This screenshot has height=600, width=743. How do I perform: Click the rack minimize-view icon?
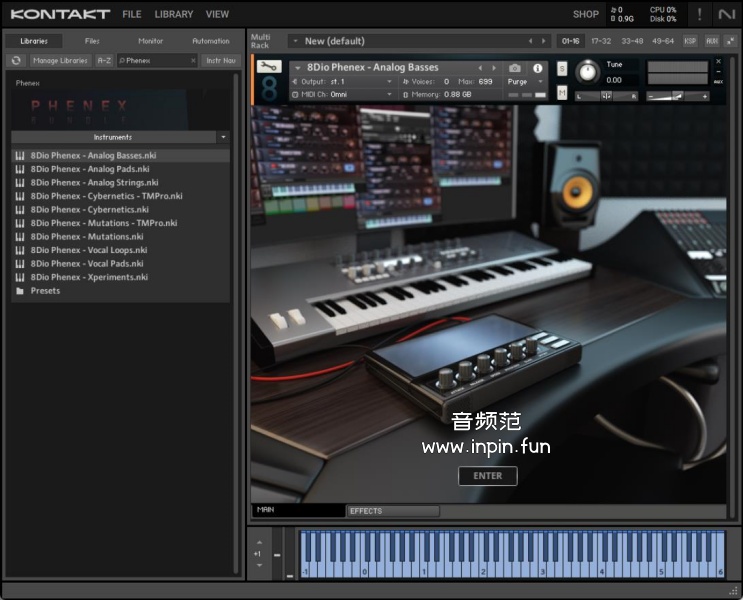coord(712,41)
